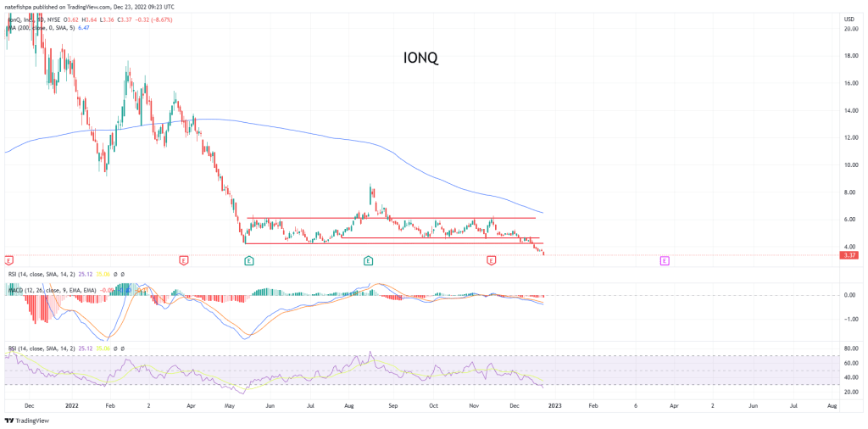The width and height of the screenshot is (868, 429).
Task: Click the red earnings marker before April
Action: click(x=183, y=260)
